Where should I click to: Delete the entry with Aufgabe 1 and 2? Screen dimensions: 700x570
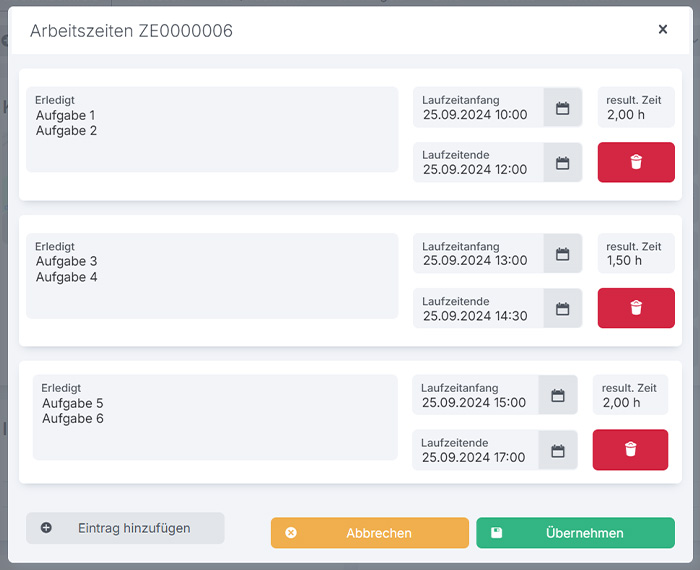[x=636, y=162]
